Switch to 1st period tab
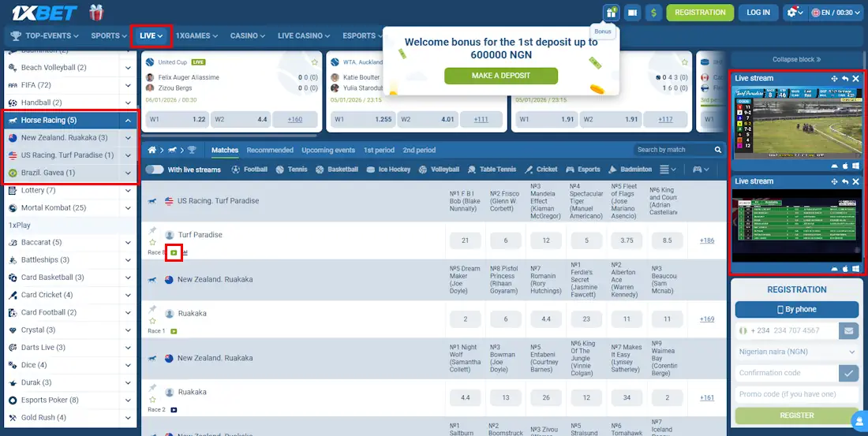The width and height of the screenshot is (868, 436). click(x=380, y=150)
